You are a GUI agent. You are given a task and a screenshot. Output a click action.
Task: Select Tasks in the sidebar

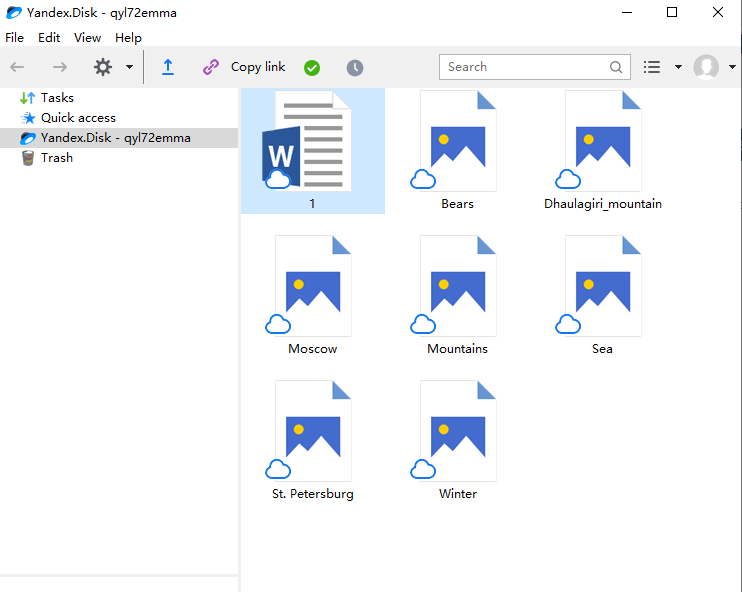pos(47,97)
